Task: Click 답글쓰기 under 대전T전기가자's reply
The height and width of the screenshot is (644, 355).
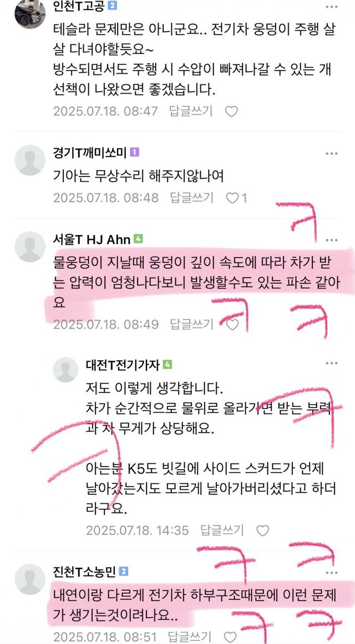Action: (222, 530)
